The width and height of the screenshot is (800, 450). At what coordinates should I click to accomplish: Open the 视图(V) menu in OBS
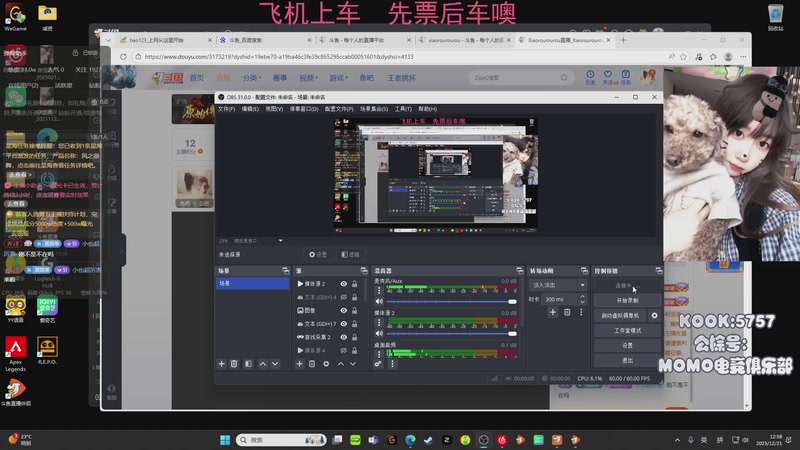[274, 109]
